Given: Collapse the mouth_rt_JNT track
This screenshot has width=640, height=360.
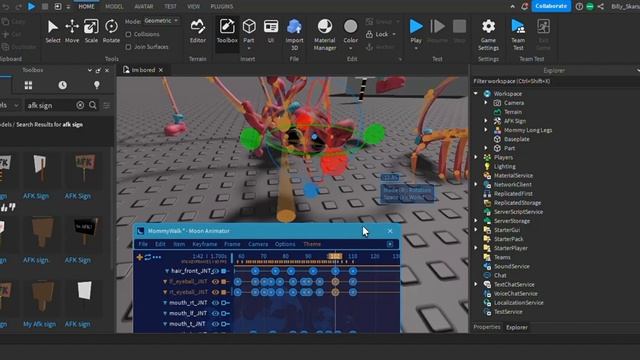Looking at the screenshot, I should pyautogui.click(x=165, y=303).
